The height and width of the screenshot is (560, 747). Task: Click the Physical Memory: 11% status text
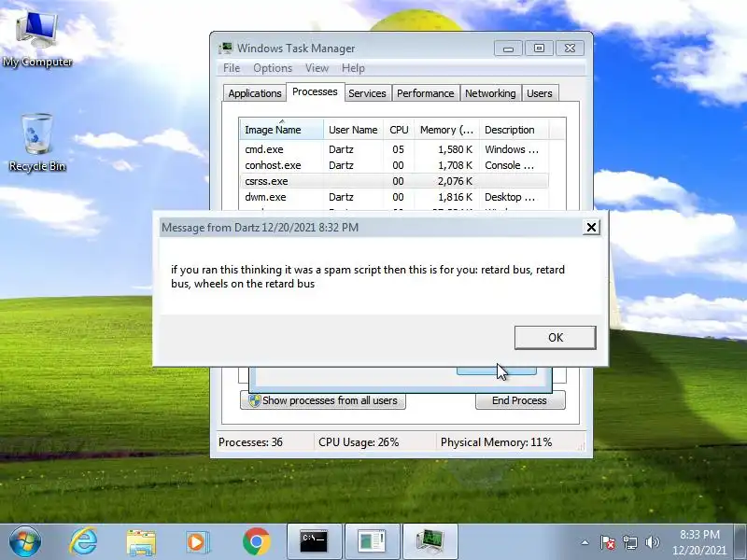coord(496,442)
